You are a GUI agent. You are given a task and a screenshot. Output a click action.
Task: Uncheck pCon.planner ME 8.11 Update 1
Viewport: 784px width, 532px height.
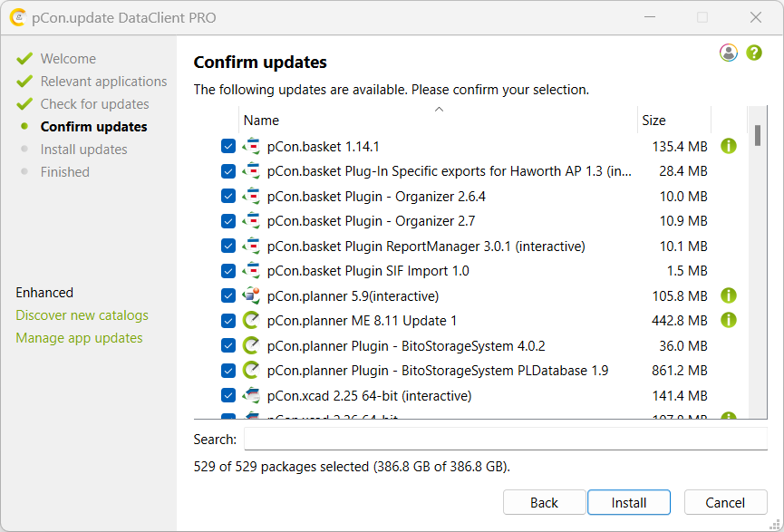tap(228, 321)
